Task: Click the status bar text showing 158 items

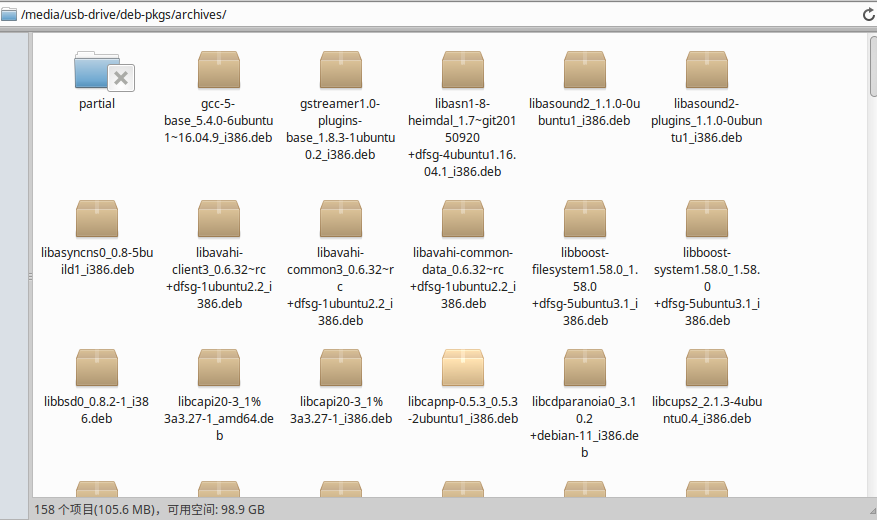Action: click(x=149, y=509)
